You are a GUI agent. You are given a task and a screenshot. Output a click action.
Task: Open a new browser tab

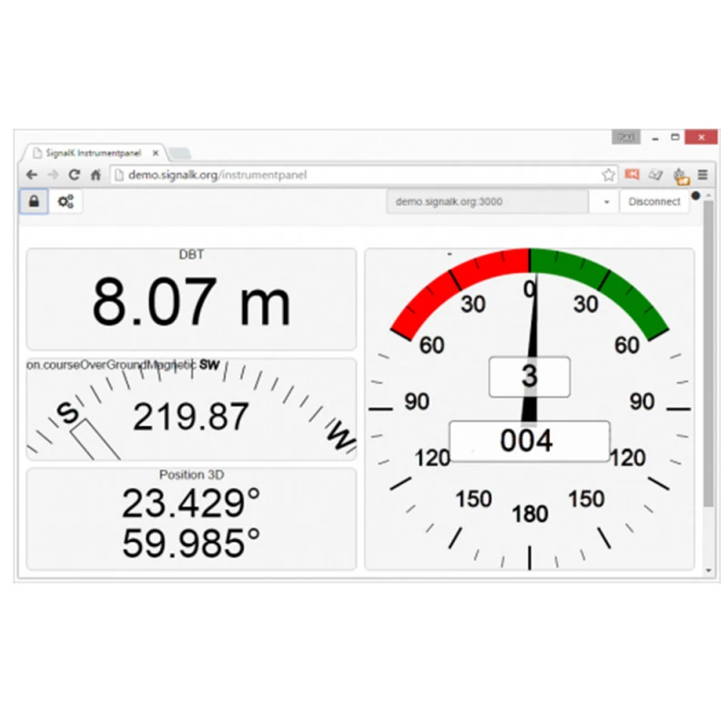click(x=179, y=153)
